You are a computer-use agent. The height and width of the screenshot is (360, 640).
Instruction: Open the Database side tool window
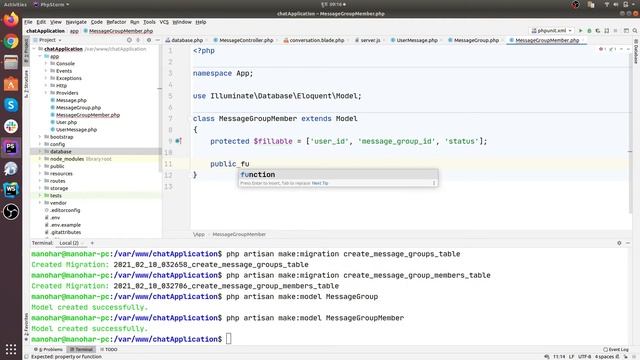(636, 51)
